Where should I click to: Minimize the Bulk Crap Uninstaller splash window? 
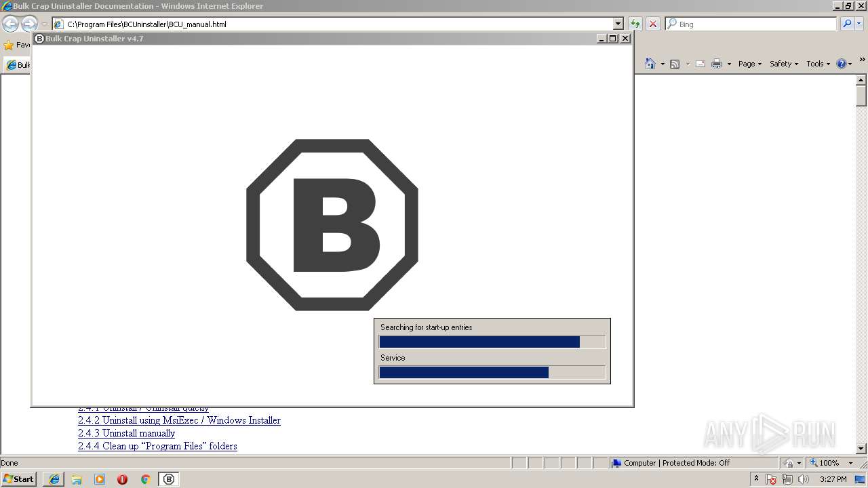[x=601, y=39]
